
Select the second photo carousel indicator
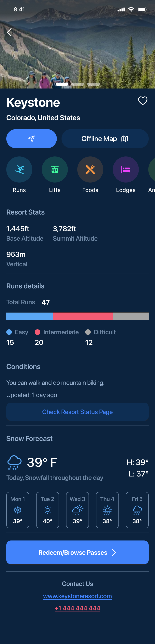(78, 84)
